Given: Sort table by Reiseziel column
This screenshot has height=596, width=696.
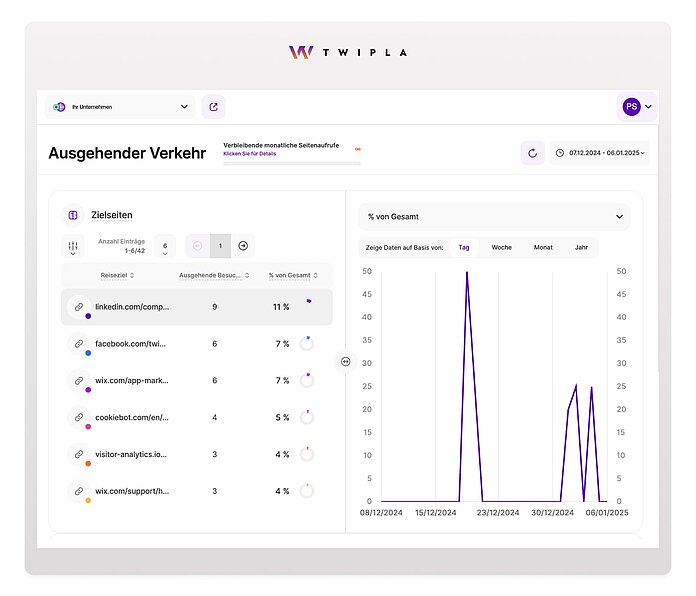Looking at the screenshot, I should 117,275.
